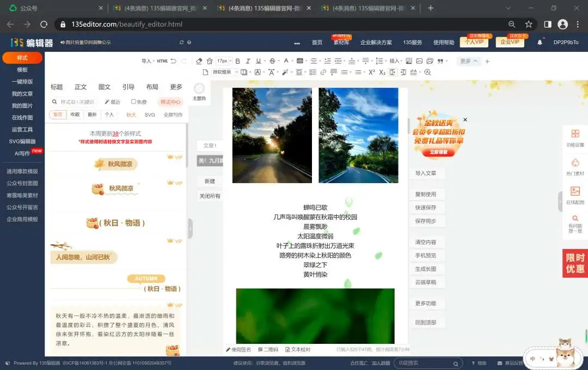588x370 pixels.
Task: Select the 个人 filter tab
Action: click(x=109, y=114)
